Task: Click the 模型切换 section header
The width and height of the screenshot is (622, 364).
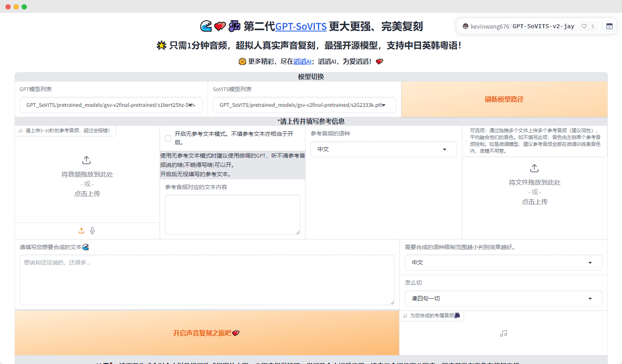Action: point(311,77)
